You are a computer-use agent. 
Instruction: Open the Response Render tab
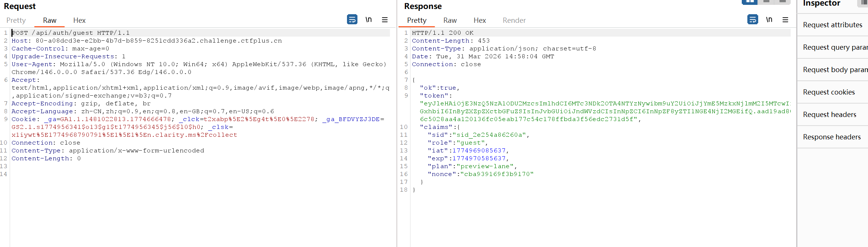pos(514,20)
